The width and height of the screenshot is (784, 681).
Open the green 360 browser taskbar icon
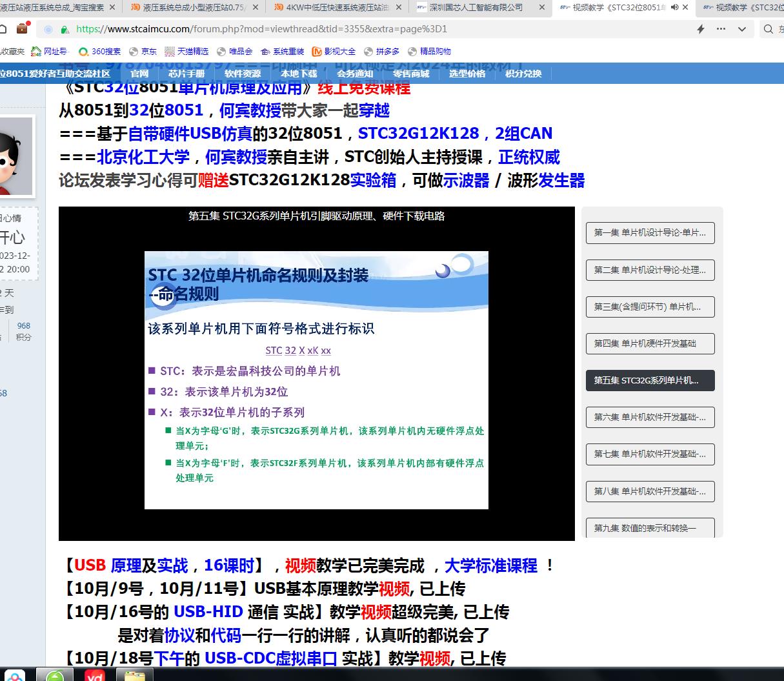coord(55,675)
